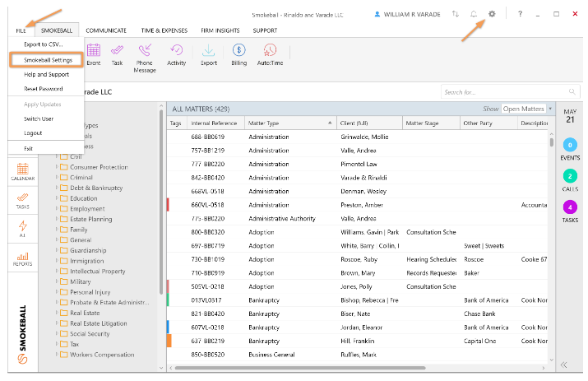588x381 pixels.
Task: Expand the Family folder
Action: [57, 229]
